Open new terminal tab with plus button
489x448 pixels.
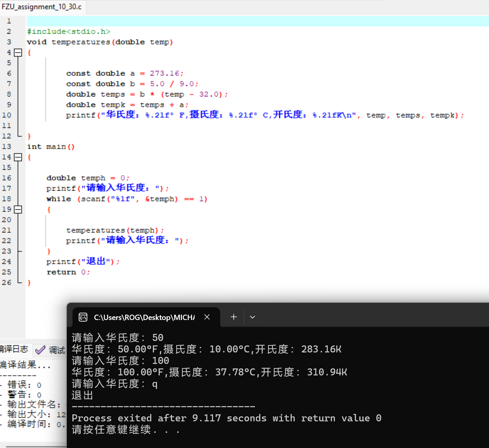[x=234, y=317]
